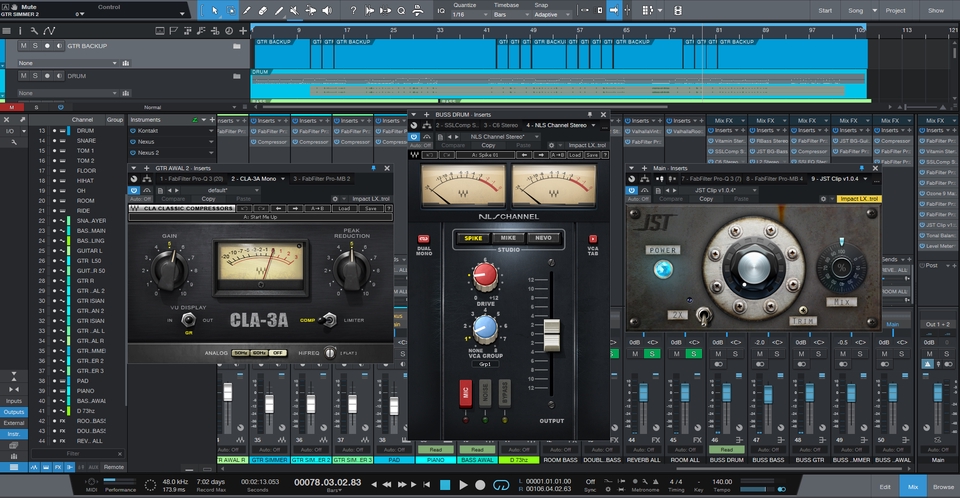Screen dimensions: 960x498
Task: Enable the Autoscroll arrow button
Action: coord(614,10)
